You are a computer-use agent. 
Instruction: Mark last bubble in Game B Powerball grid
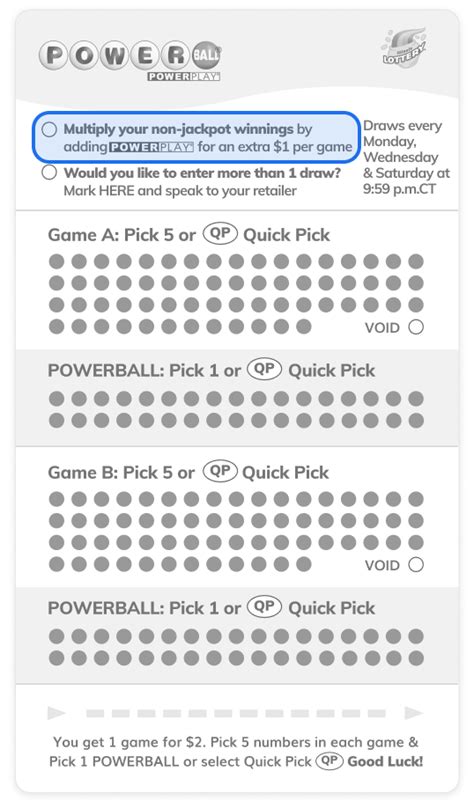tap(416, 658)
